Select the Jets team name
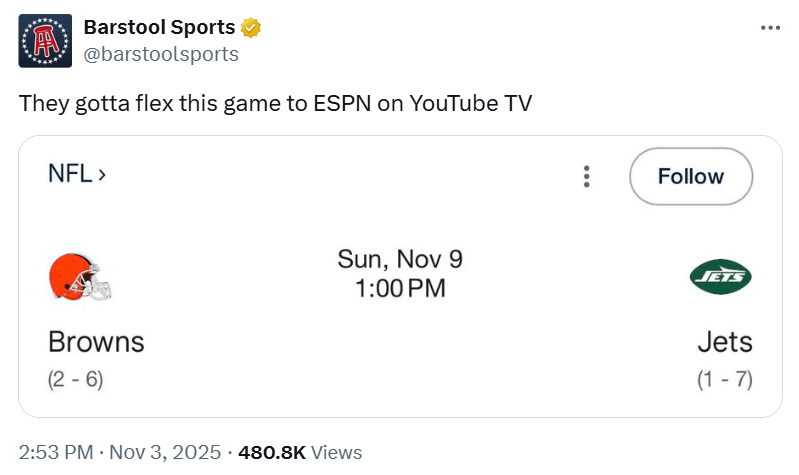799x475 pixels. click(x=725, y=342)
